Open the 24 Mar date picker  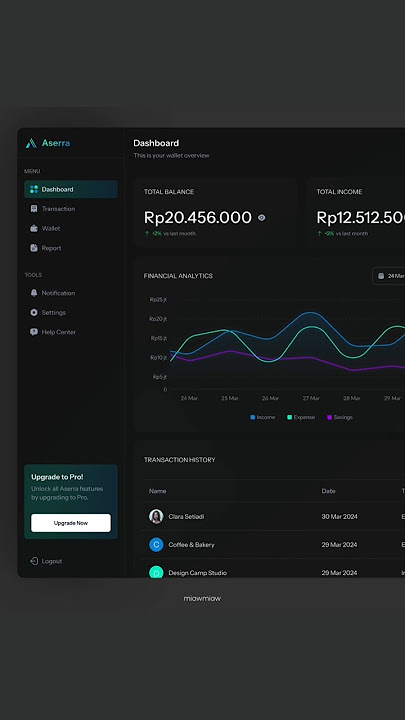pyautogui.click(x=389, y=276)
